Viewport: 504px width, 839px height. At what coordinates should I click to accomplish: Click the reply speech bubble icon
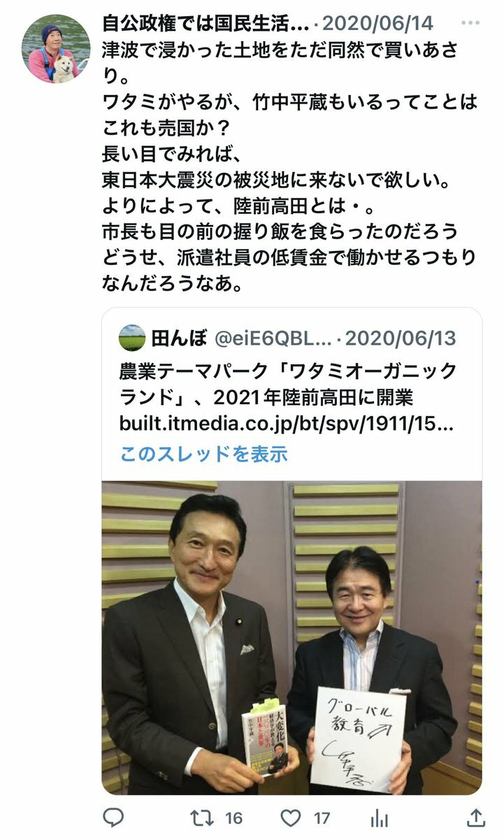click(x=113, y=817)
